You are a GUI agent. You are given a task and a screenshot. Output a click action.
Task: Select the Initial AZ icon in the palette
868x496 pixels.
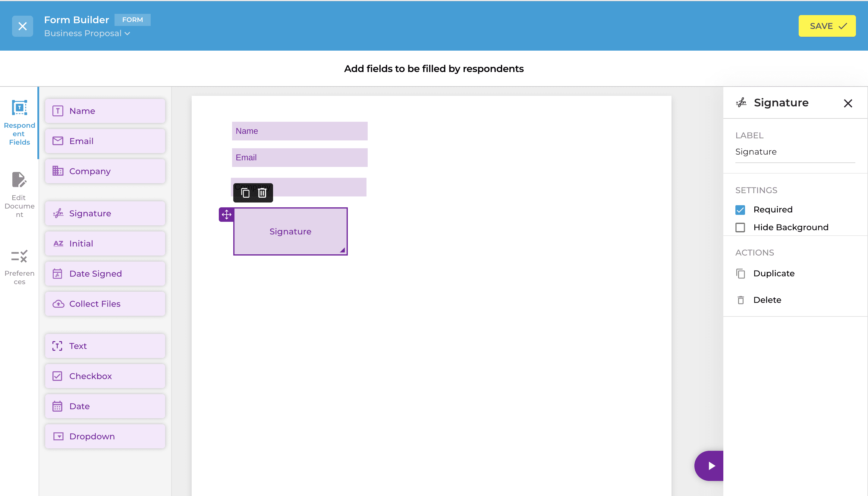coord(58,243)
